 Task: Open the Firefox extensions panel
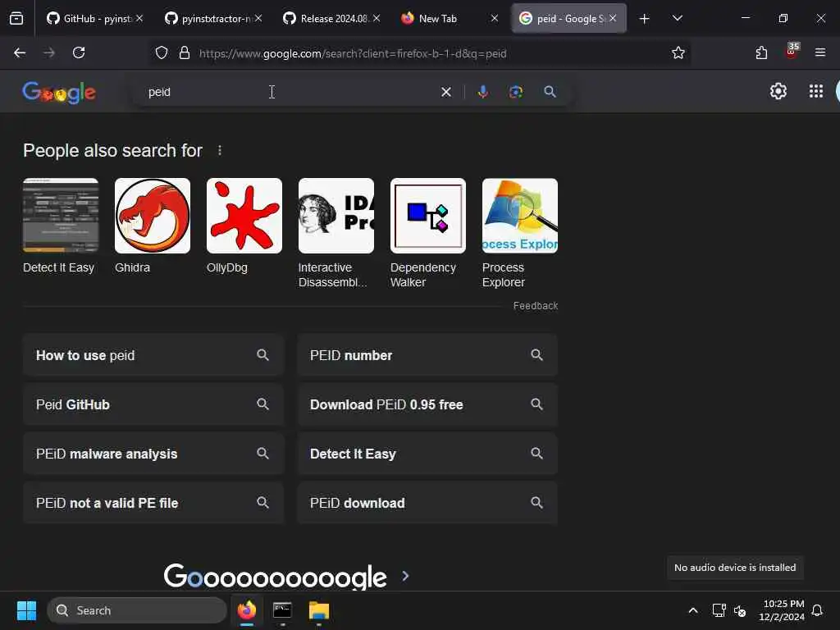[761, 52]
